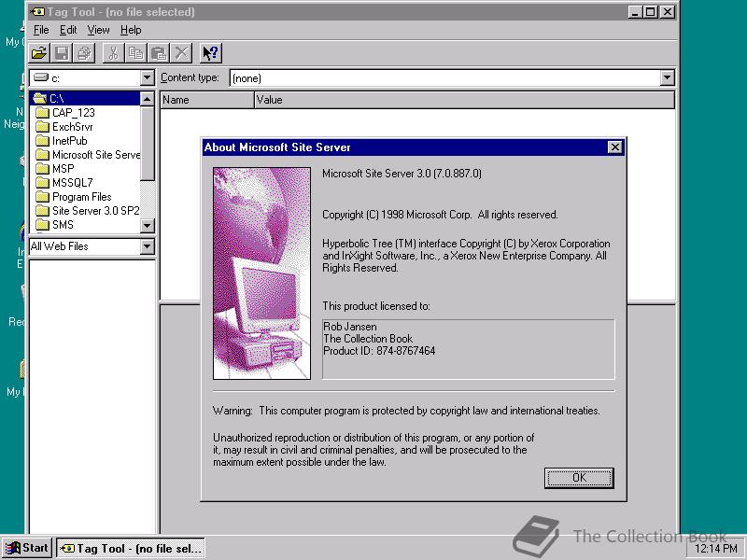
Task: Open the Help menu
Action: coord(131,30)
